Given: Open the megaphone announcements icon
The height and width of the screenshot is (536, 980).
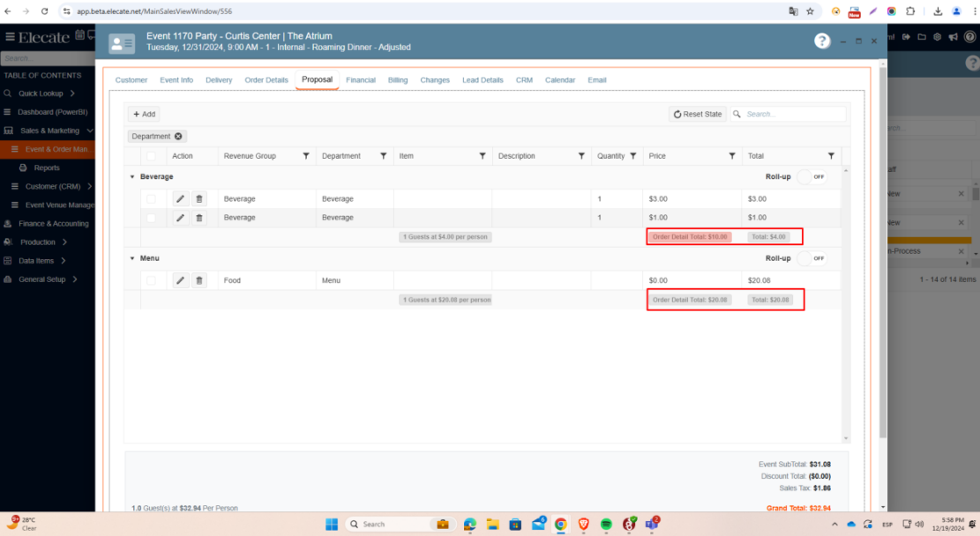Looking at the screenshot, I should tap(954, 37).
